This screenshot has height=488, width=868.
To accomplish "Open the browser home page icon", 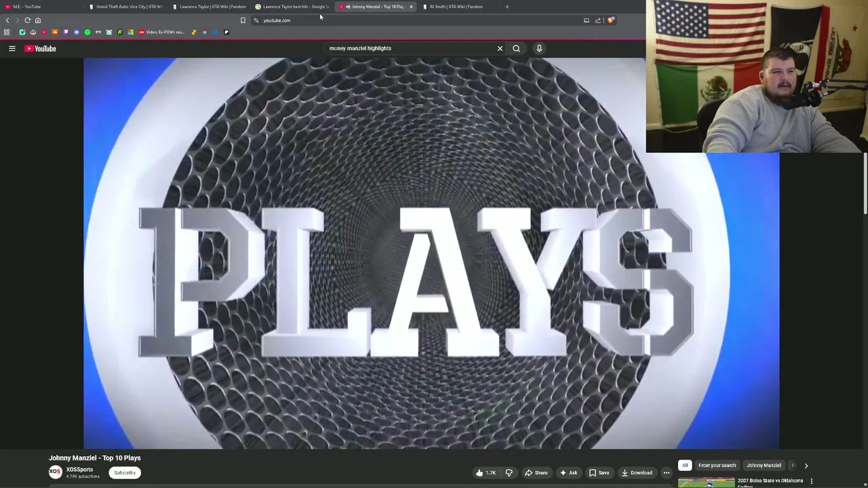I will tap(38, 20).
